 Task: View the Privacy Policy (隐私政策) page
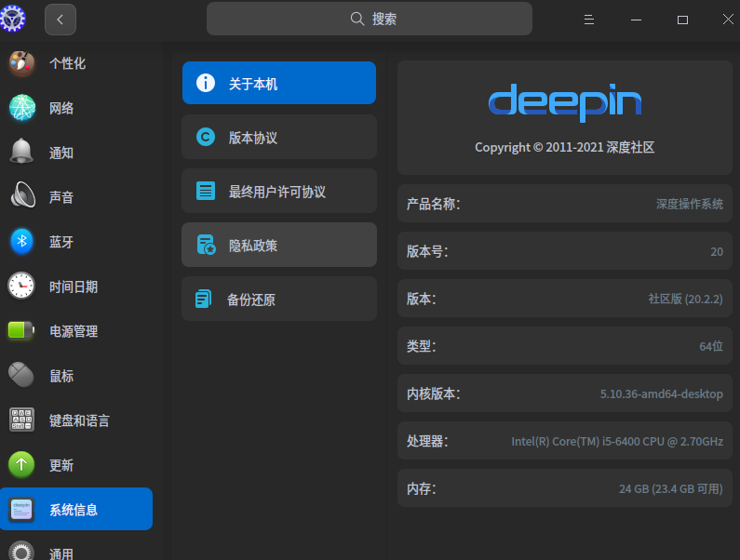(x=278, y=246)
